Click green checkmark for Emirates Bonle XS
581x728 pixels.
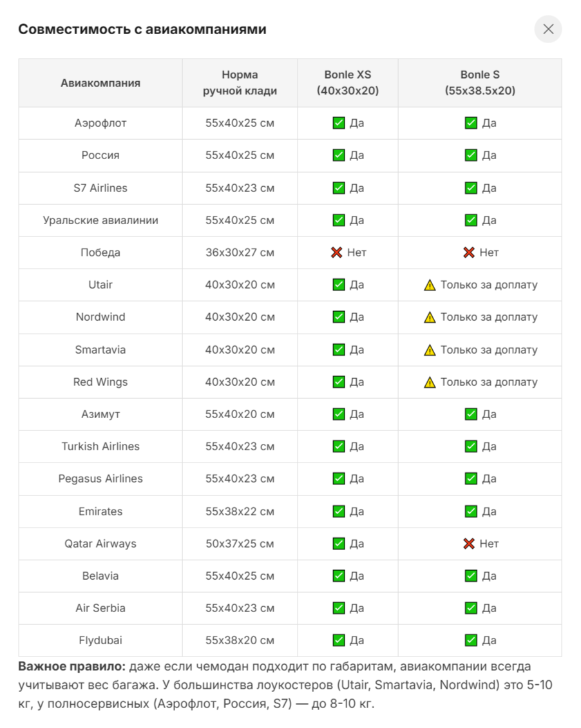(x=339, y=511)
